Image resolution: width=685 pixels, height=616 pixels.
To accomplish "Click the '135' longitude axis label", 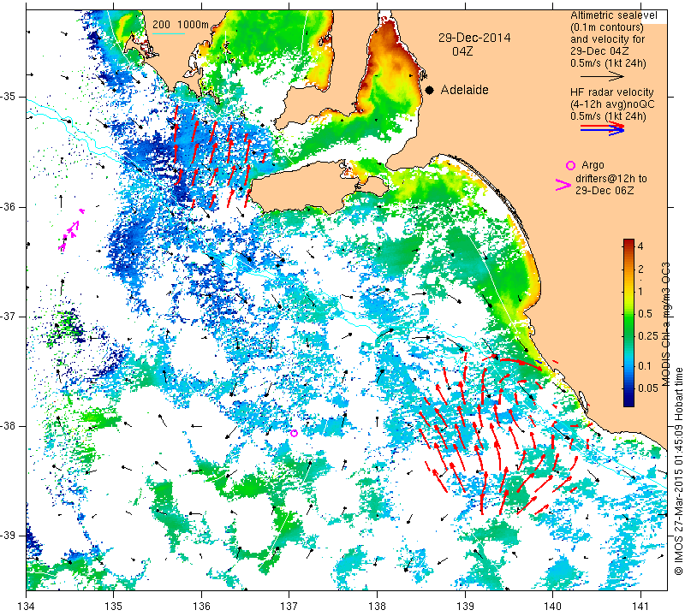I will coord(114,606).
